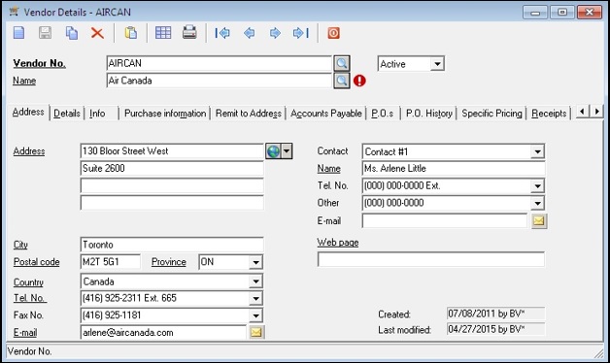Open the Remit to Address tab
Screen dimensions: 610x364
[x=249, y=114]
